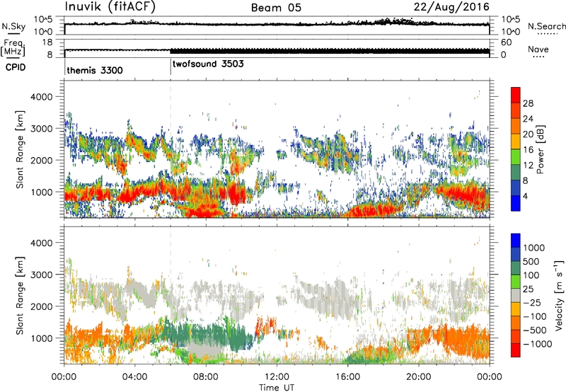
Task: Click the date label '22/Aug/2016'
Action: tap(451, 7)
